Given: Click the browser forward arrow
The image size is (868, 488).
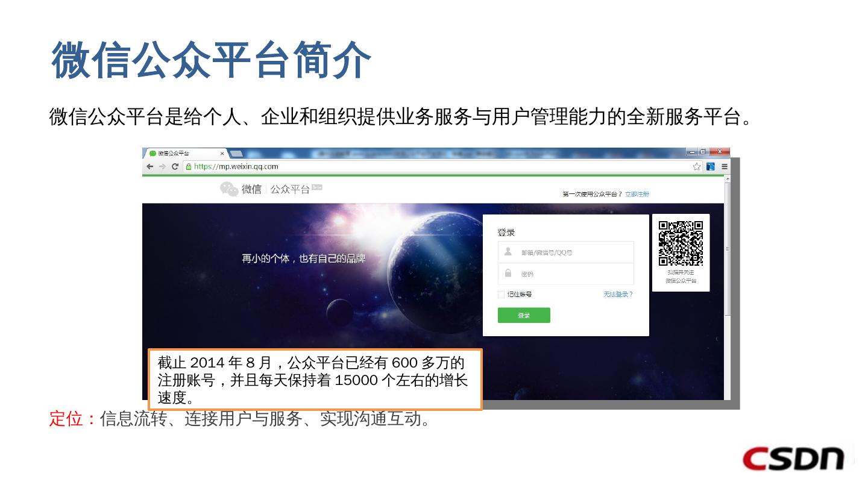Looking at the screenshot, I should (x=162, y=167).
